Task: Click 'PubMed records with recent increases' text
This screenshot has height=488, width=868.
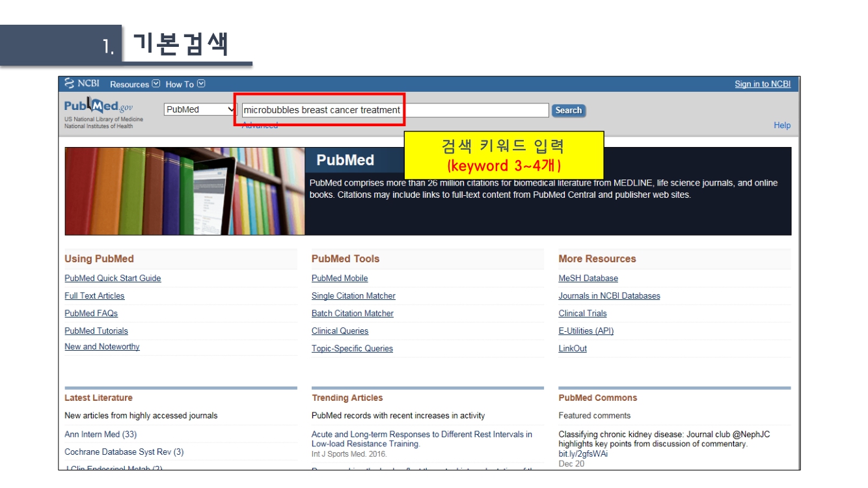Action: pyautogui.click(x=398, y=416)
